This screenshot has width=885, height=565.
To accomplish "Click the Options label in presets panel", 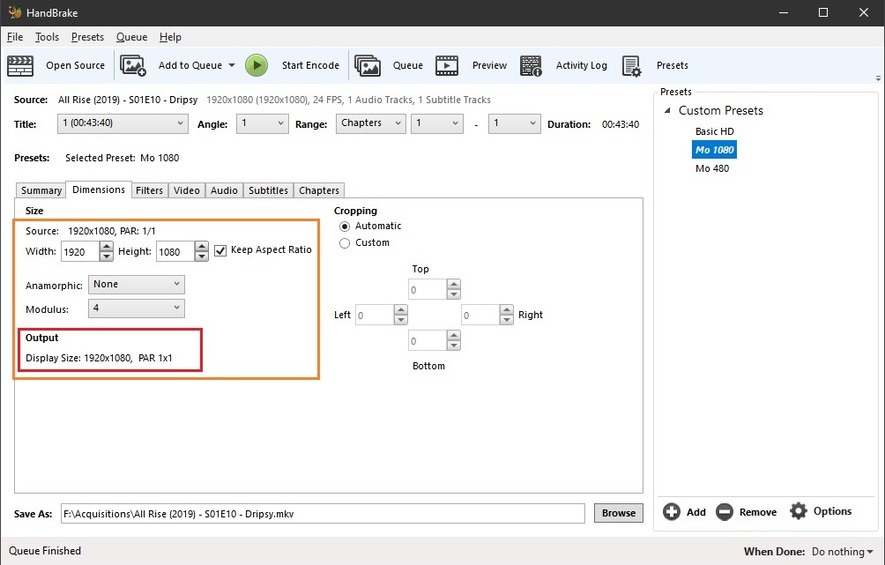I will pyautogui.click(x=832, y=511).
